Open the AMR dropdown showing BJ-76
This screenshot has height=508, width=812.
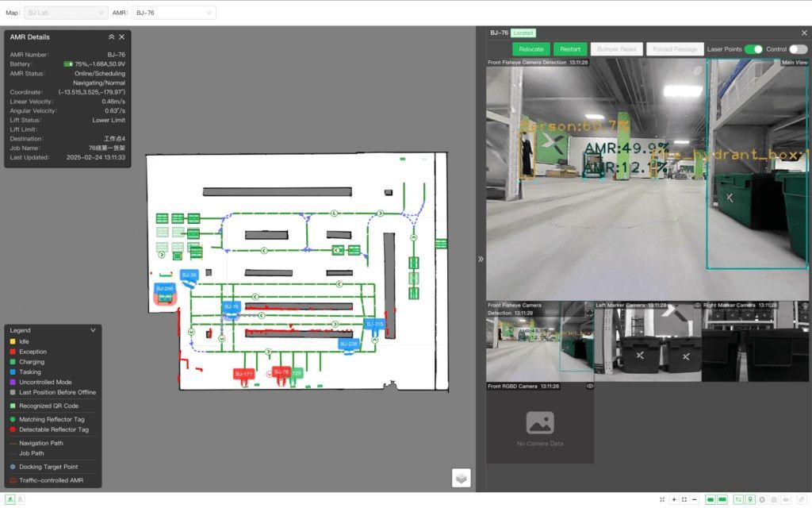click(172, 13)
